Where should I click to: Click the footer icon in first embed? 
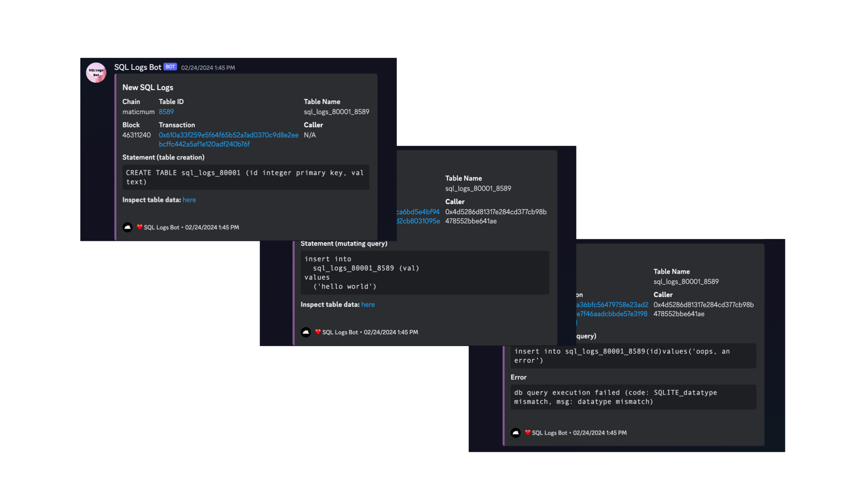pyautogui.click(x=127, y=227)
